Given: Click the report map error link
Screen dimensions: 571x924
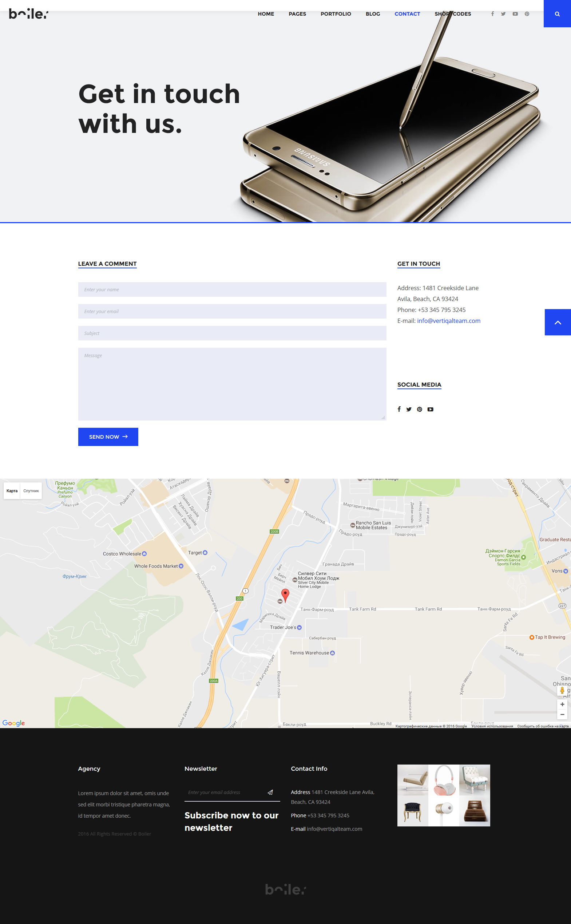Looking at the screenshot, I should 543,726.
